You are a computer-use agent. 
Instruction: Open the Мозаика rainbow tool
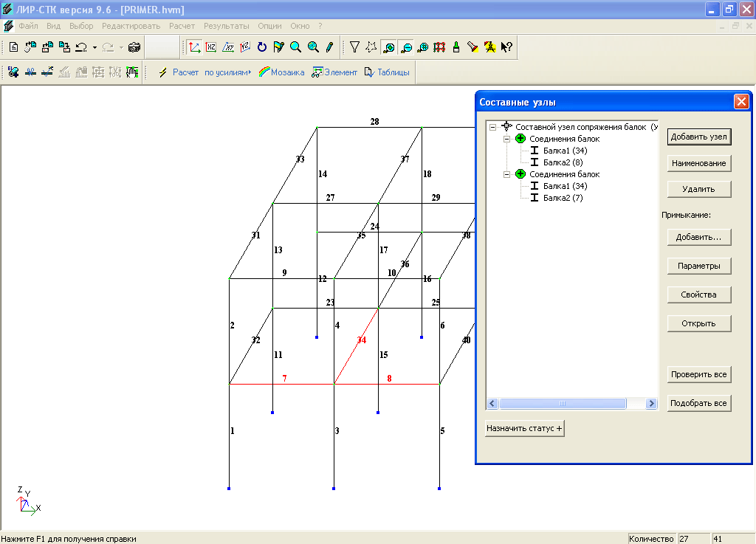click(x=281, y=72)
